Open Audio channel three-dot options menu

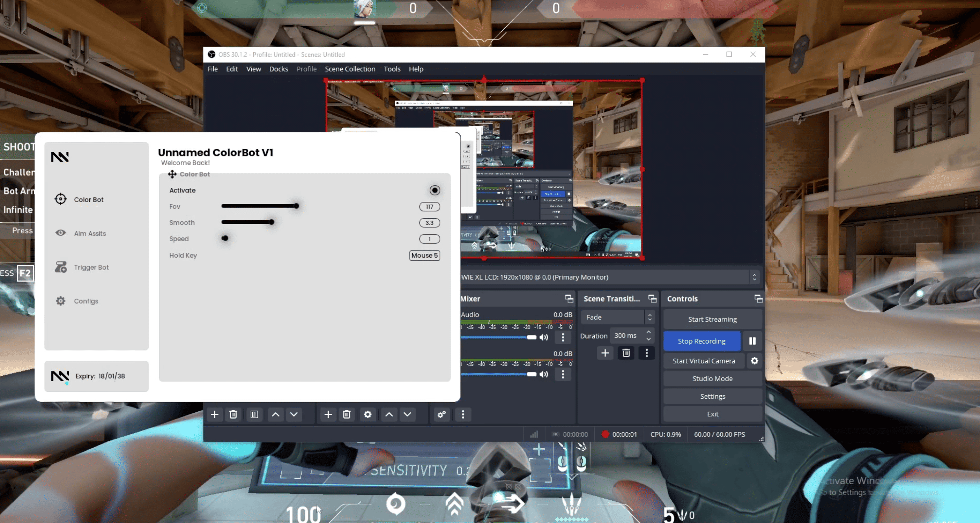[563, 337]
